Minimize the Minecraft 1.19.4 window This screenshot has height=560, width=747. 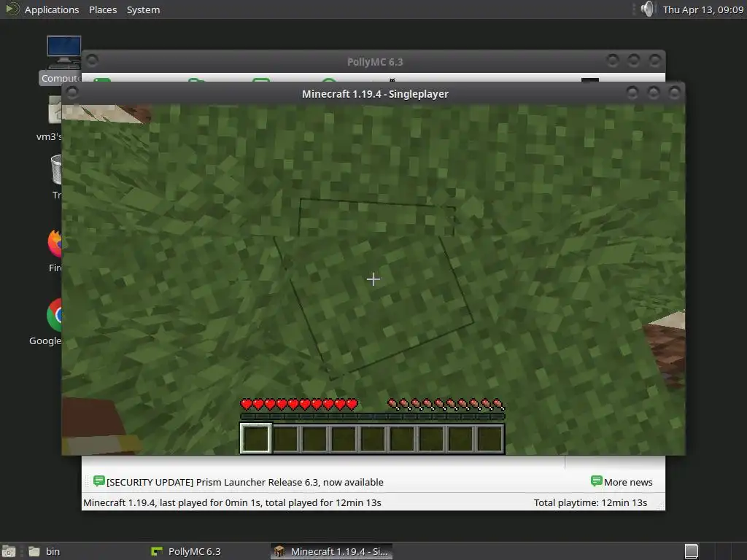tap(632, 93)
